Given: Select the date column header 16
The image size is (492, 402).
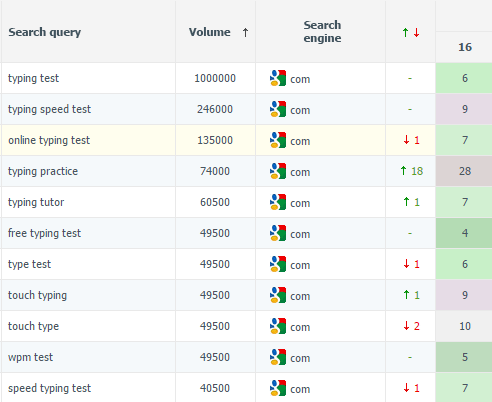Looking at the screenshot, I should (465, 47).
